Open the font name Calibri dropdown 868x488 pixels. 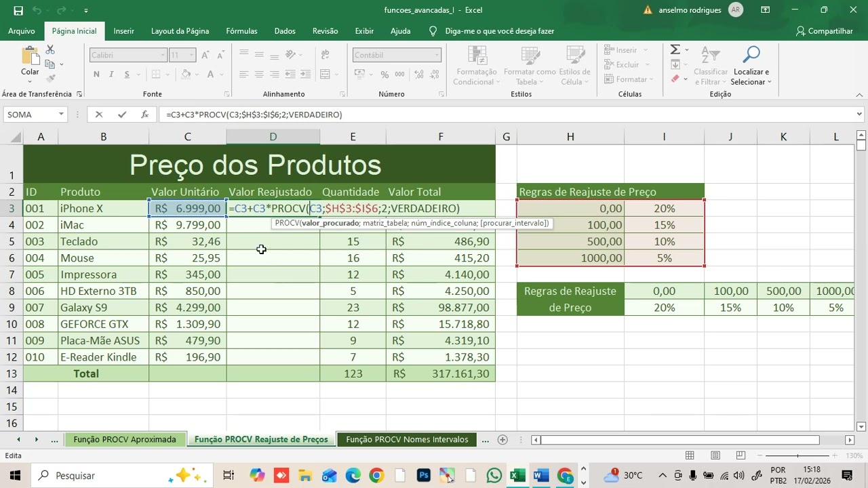163,55
